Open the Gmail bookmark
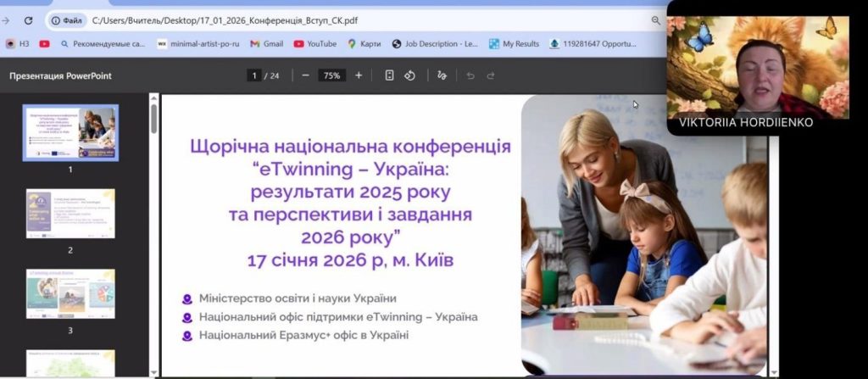The width and height of the screenshot is (868, 379). coord(266,44)
